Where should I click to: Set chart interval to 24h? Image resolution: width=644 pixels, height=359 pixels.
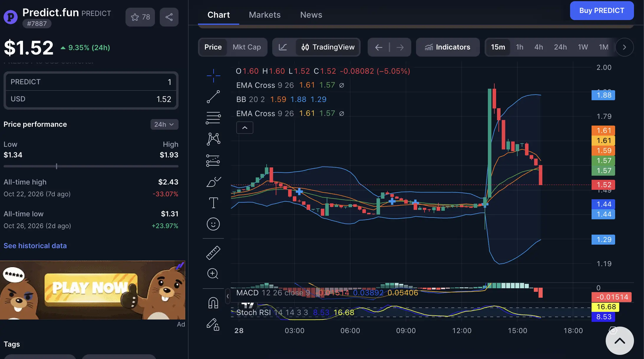[560, 47]
